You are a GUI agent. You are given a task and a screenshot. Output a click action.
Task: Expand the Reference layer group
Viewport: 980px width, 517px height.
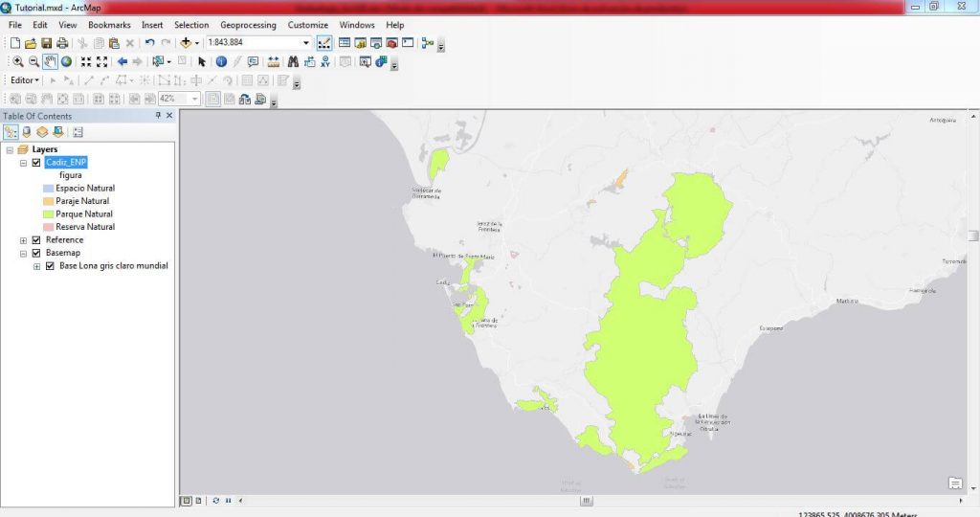(23, 240)
